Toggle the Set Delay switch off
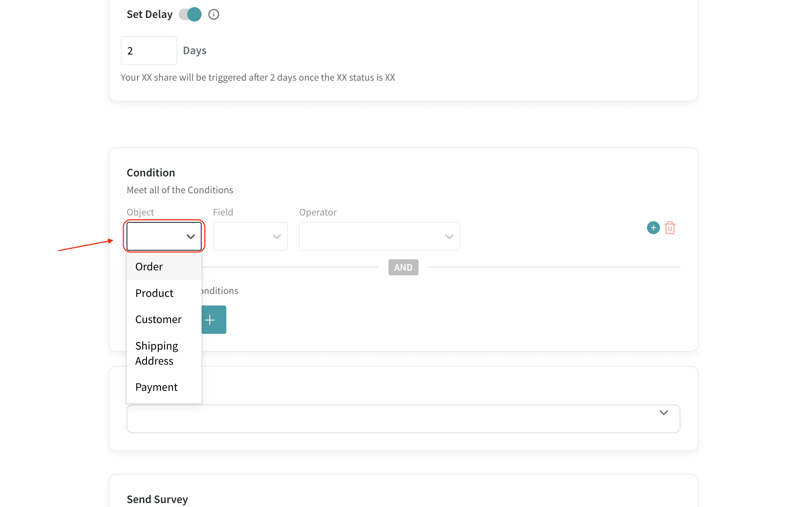812x507 pixels. coord(190,14)
